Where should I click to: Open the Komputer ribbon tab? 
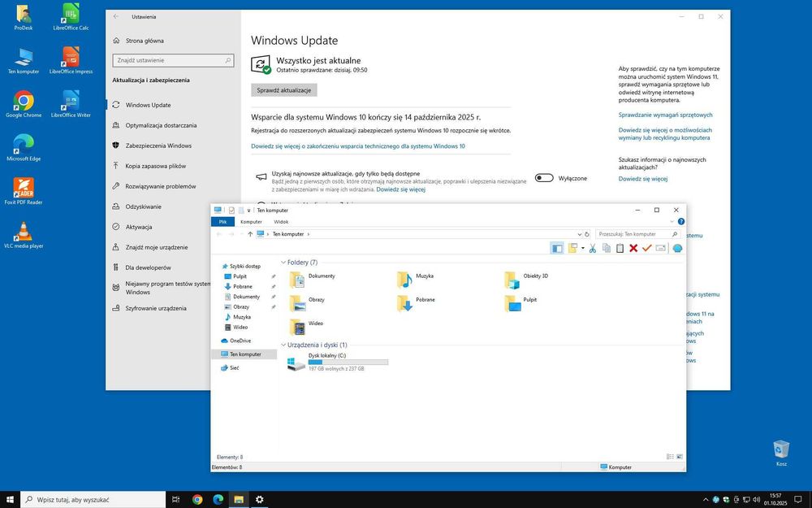251,222
